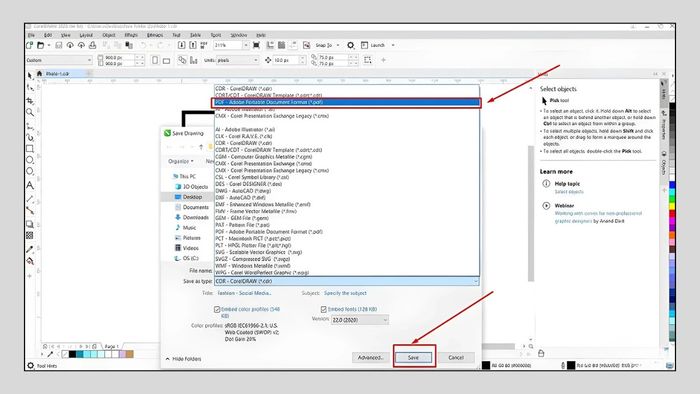This screenshot has height=394, width=700.
Task: Open the Snap To dropdown
Action: coord(338,45)
